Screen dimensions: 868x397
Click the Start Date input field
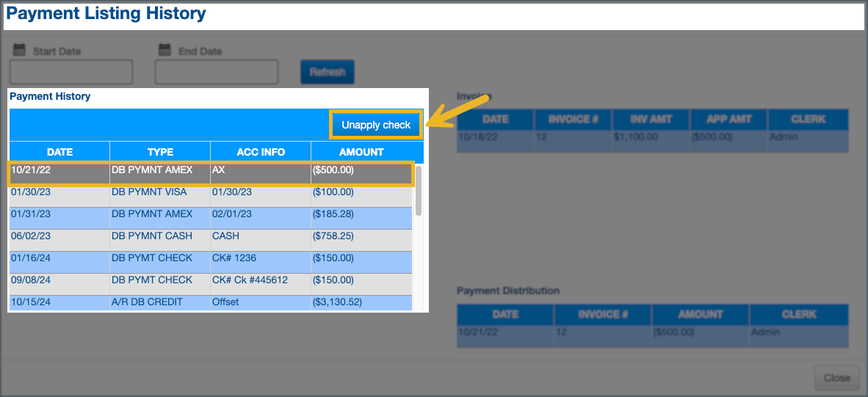click(x=71, y=72)
